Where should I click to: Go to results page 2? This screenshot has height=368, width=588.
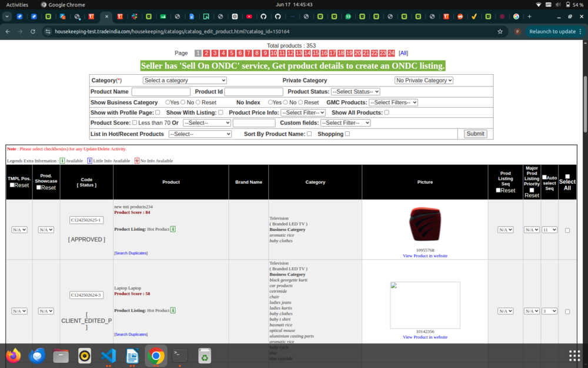coord(206,54)
